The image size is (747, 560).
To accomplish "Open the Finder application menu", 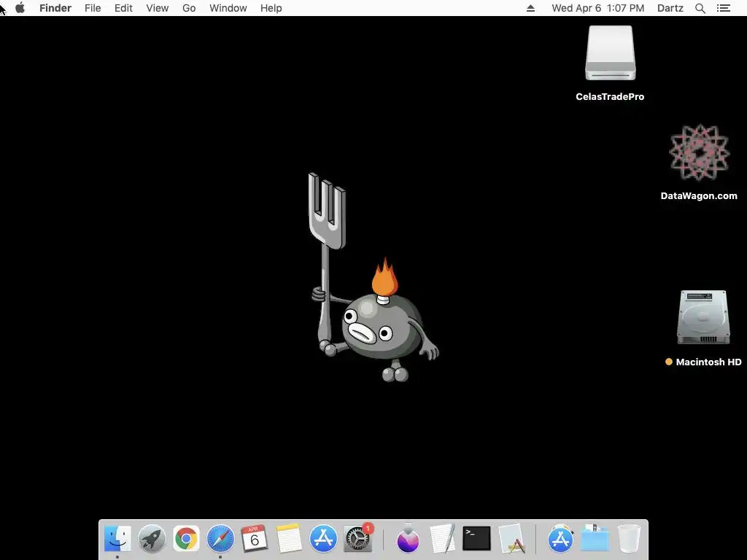I will tap(55, 8).
